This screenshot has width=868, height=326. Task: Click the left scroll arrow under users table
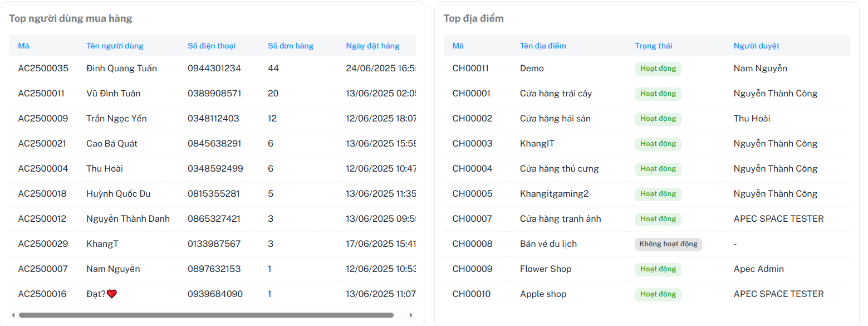pos(13,315)
